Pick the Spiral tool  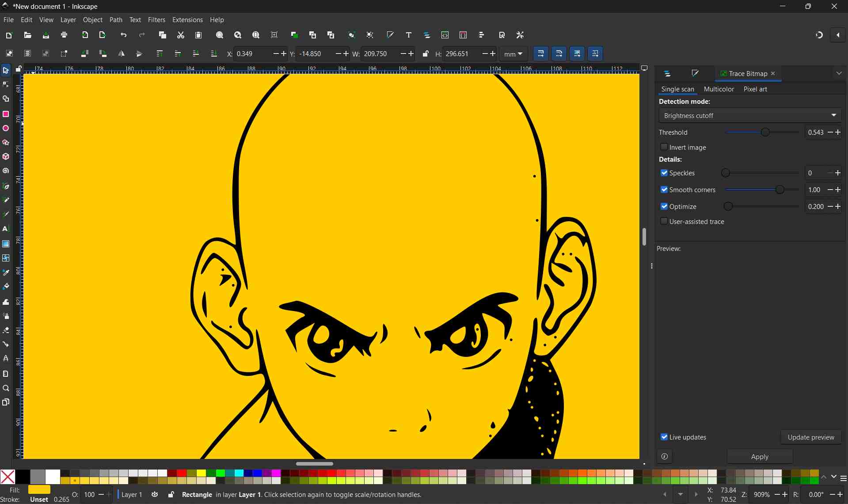coord(6,171)
